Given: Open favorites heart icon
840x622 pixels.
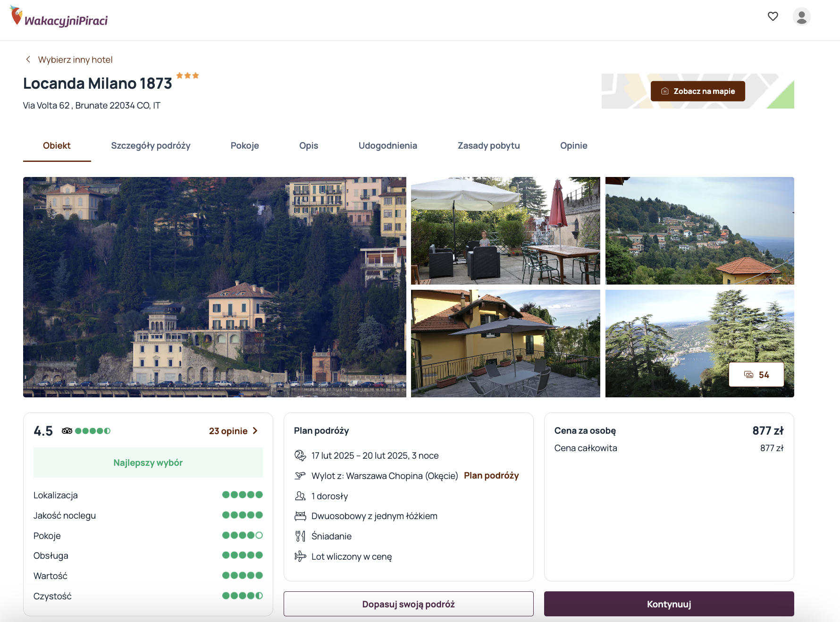Looking at the screenshot, I should tap(773, 17).
